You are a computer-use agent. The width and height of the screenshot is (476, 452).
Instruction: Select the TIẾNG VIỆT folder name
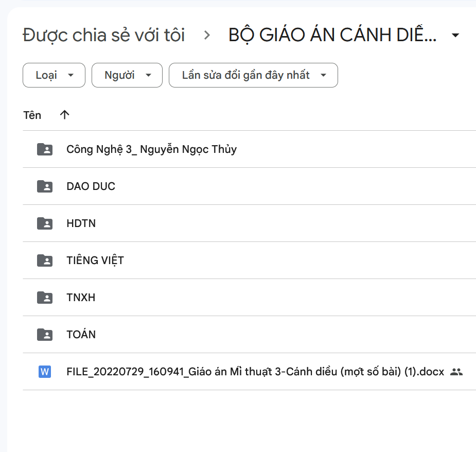[x=95, y=260]
